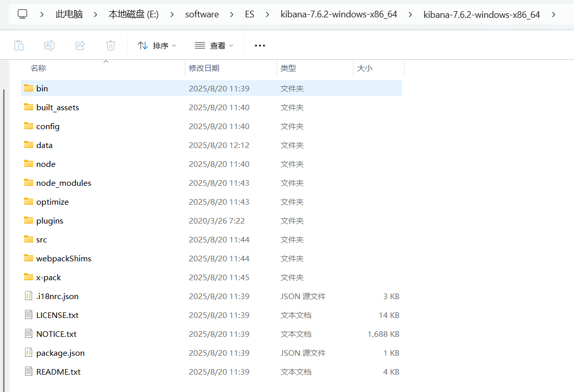Click the NOTICE.txt file icon
This screenshot has width=574, height=392.
pos(29,333)
